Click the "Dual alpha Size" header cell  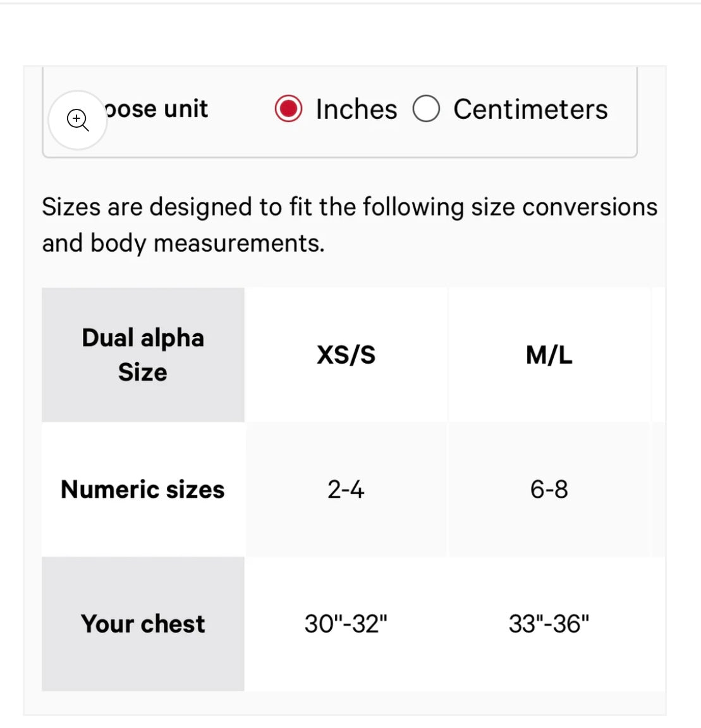143,354
